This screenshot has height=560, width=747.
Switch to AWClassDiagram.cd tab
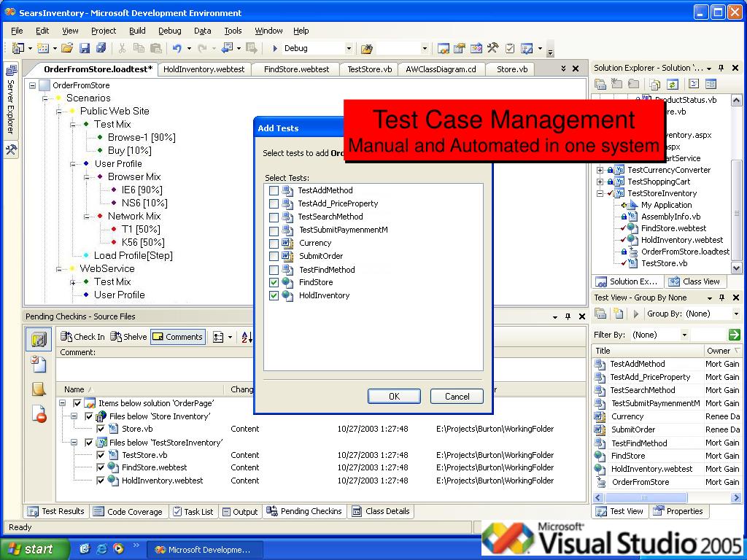pyautogui.click(x=441, y=69)
